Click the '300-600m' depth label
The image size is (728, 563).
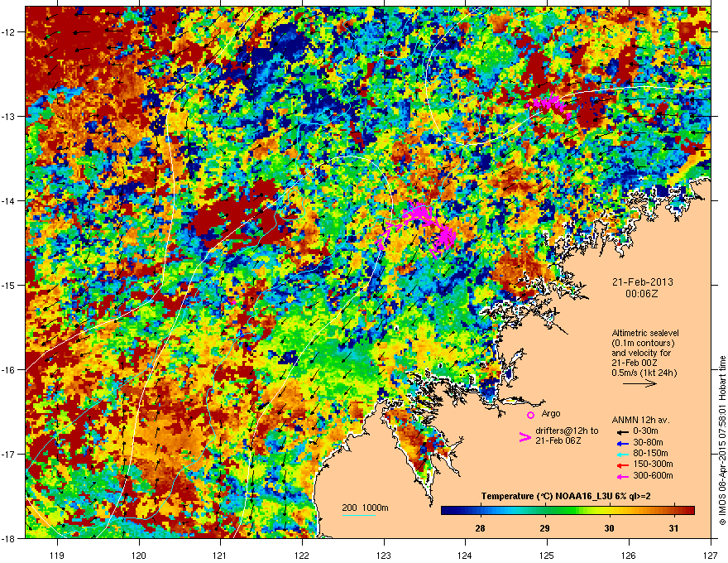pyautogui.click(x=653, y=476)
